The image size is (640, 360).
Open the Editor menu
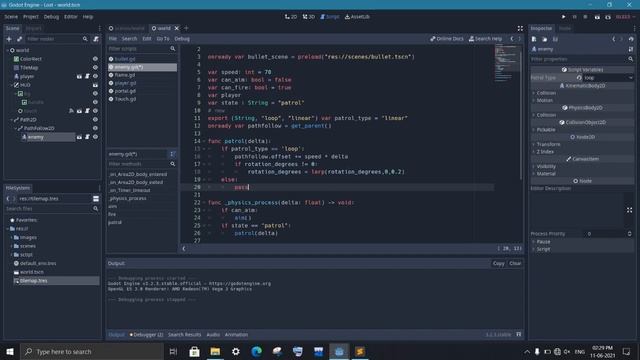pos(71,17)
